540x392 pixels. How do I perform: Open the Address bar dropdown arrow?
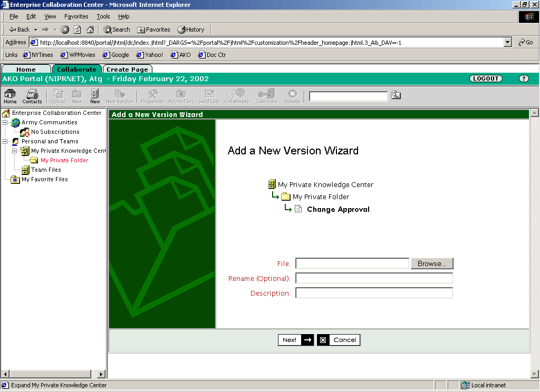pyautogui.click(x=507, y=42)
